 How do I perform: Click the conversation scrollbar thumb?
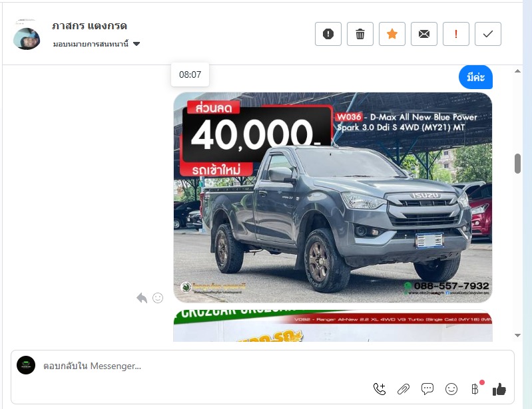(x=517, y=164)
